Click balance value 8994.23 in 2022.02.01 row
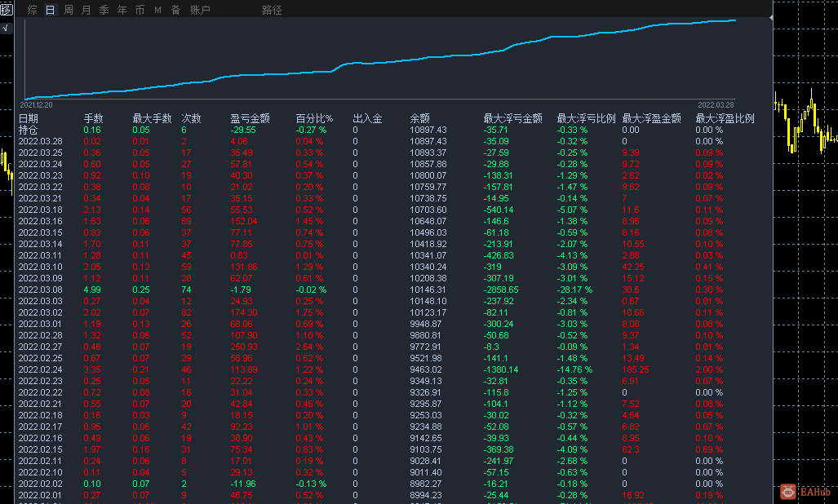Screen dimensions: 838x504 426,496
